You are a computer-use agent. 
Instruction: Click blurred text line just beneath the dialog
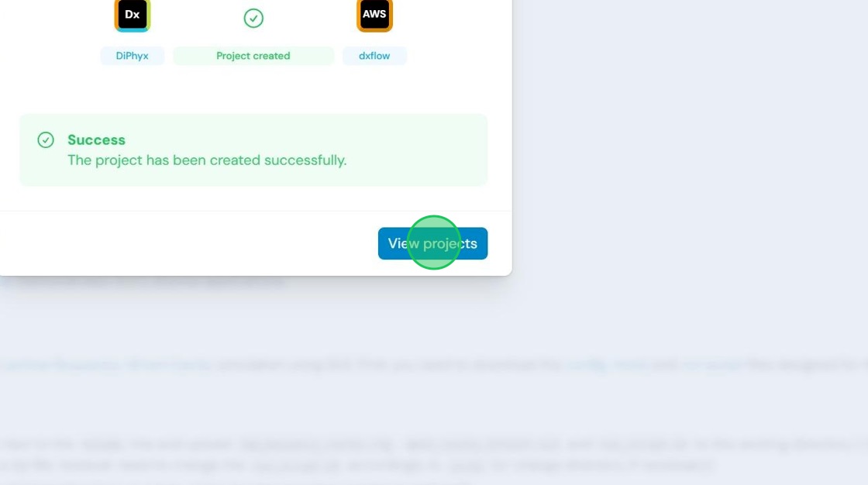tap(144, 282)
